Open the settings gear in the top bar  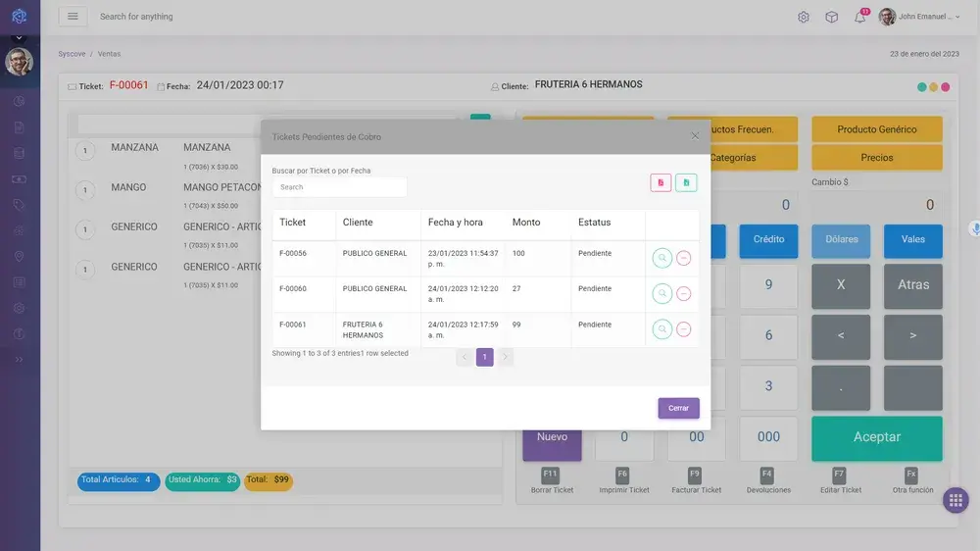(x=804, y=17)
